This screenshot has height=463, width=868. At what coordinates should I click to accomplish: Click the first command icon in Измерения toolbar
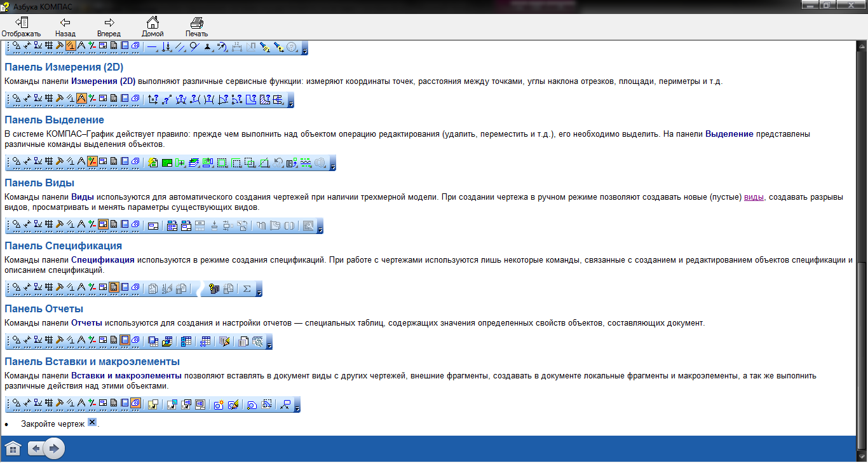[x=152, y=99]
